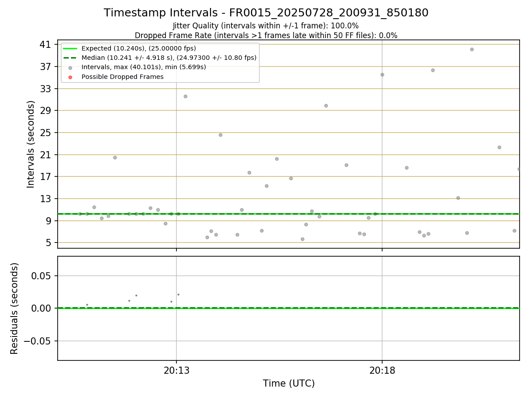Click the '20:13' x-axis tick label
532x399 pixels.
176,371
